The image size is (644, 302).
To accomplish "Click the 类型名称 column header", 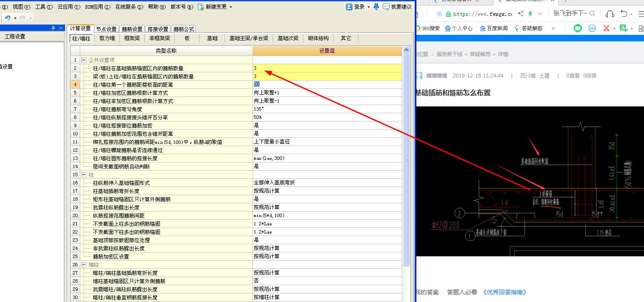I will point(166,51).
